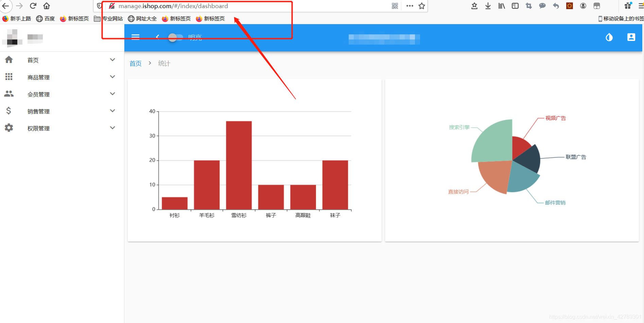Click the extensions gift icon
The image size is (644, 323).
pos(628,5)
